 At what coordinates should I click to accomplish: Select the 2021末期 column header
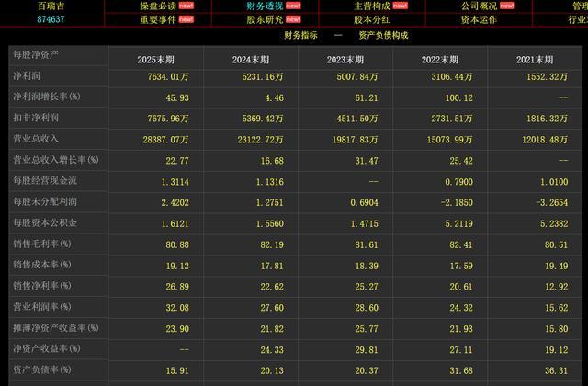click(x=535, y=60)
